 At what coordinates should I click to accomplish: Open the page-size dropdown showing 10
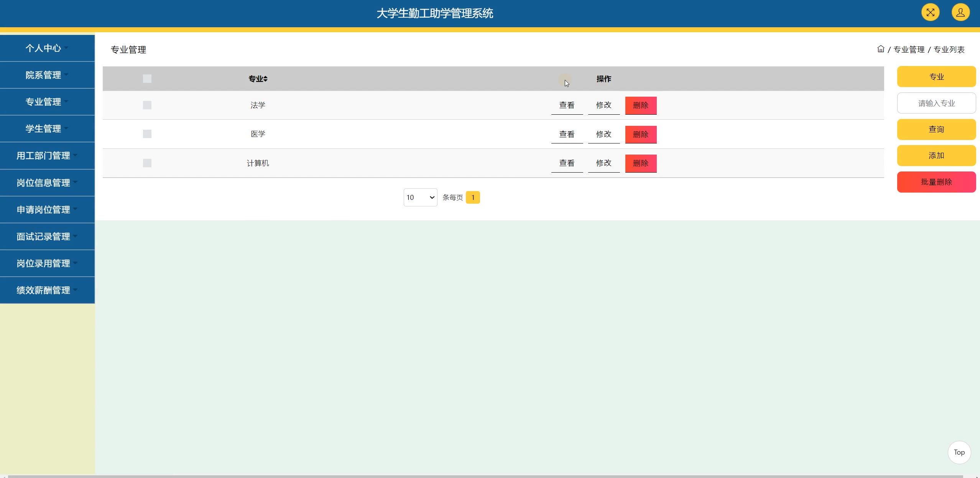click(420, 197)
